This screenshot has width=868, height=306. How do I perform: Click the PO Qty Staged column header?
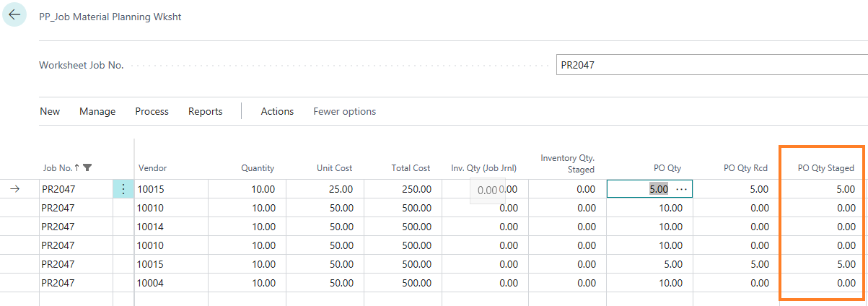(x=825, y=168)
